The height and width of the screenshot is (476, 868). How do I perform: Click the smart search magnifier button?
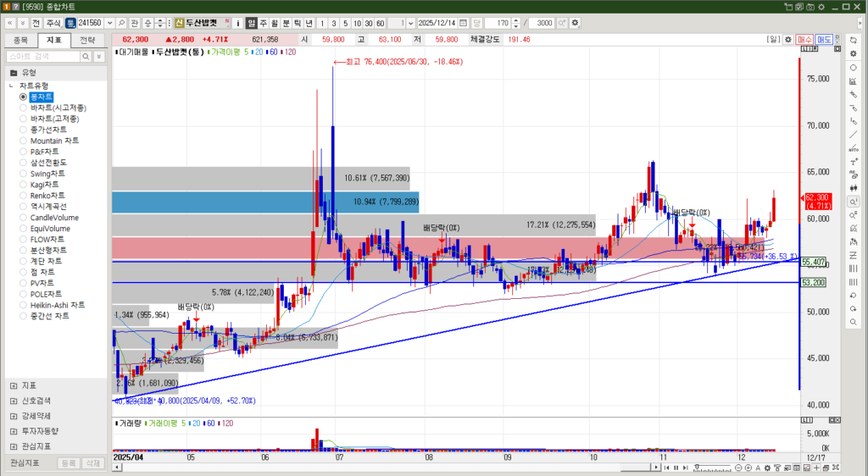(86, 56)
